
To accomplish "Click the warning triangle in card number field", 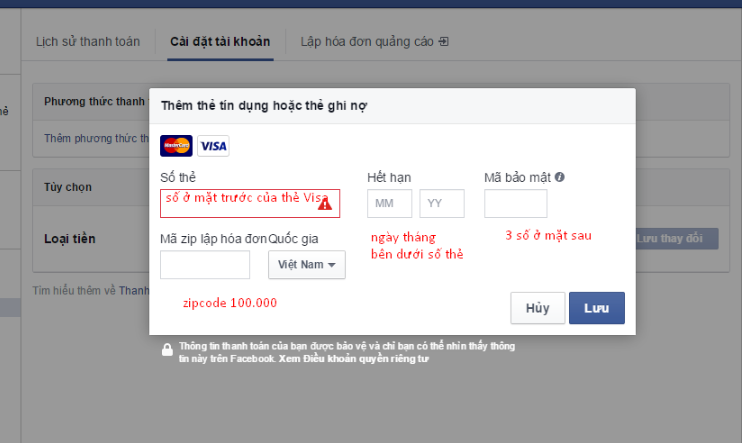I will tap(325, 204).
